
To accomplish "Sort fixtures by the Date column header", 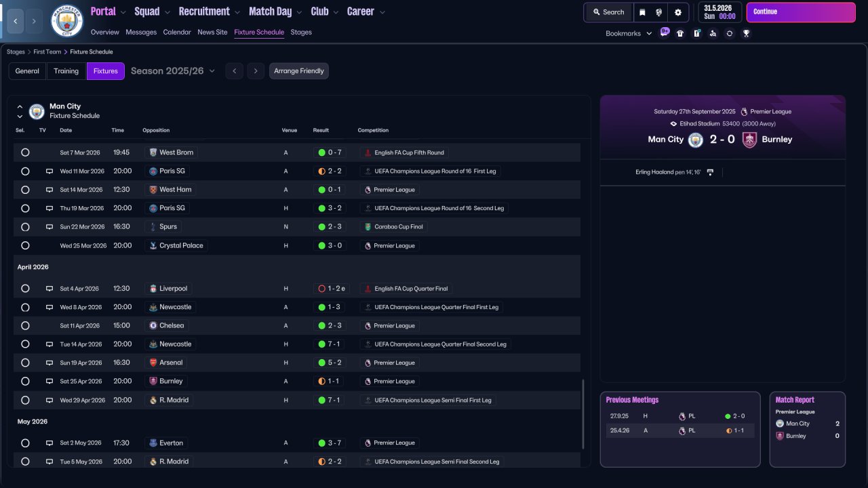I will [66, 130].
